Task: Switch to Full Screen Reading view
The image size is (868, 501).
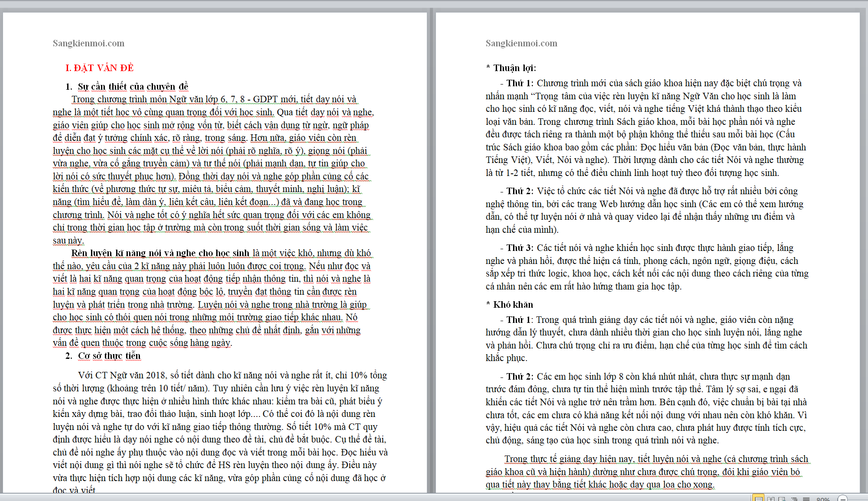Action: (x=771, y=498)
